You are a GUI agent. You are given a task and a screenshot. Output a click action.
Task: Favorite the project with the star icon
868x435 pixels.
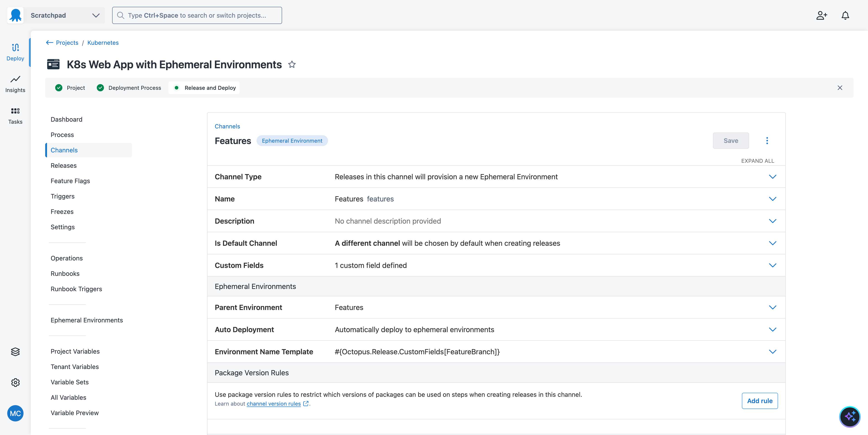[x=292, y=64]
